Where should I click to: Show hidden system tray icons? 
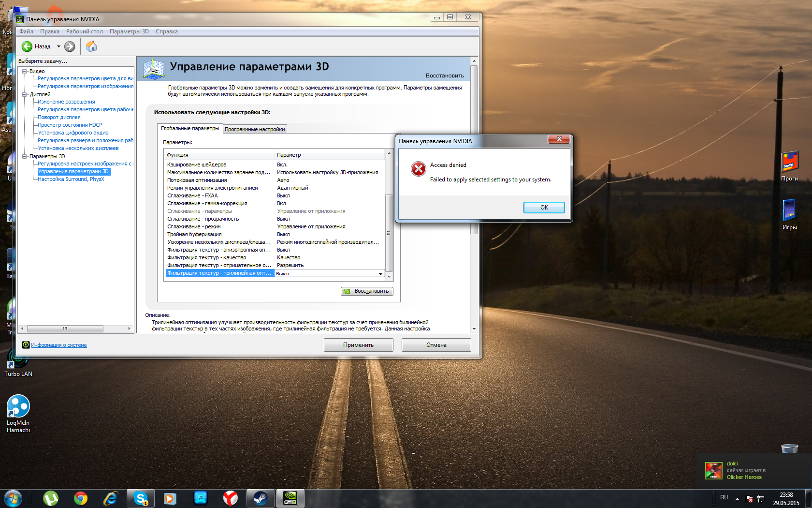coord(737,499)
